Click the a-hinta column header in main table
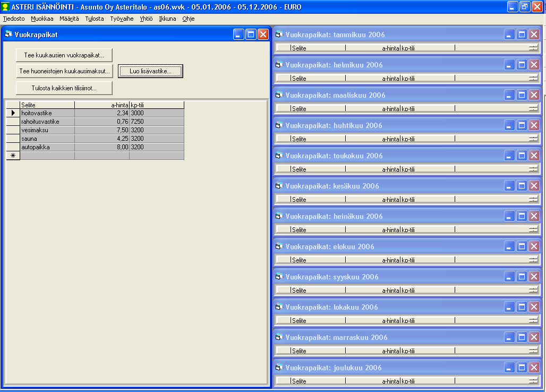 tap(102, 105)
